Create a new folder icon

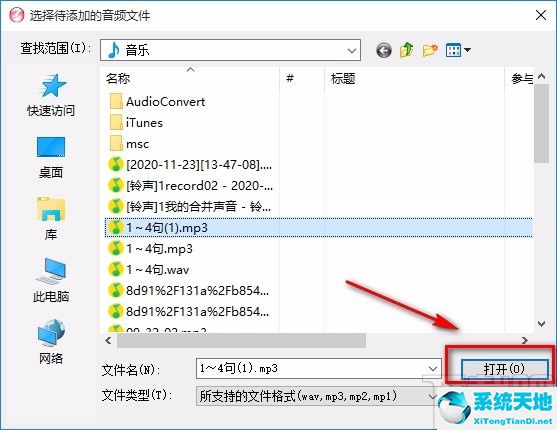coord(430,50)
